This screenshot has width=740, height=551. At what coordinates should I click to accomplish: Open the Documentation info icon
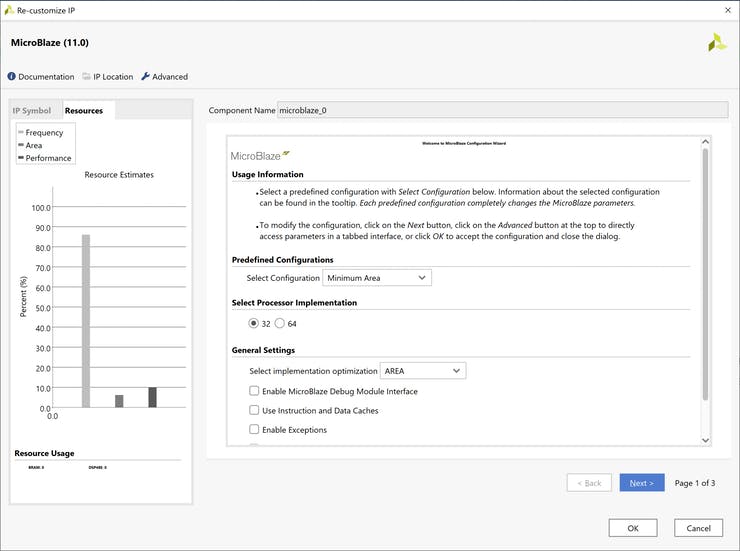(12, 77)
